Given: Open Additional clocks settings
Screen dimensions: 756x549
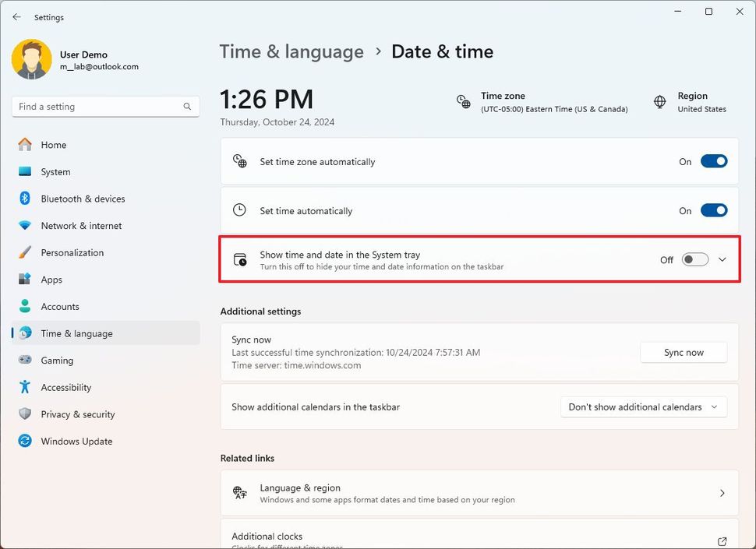Looking at the screenshot, I should click(479, 536).
